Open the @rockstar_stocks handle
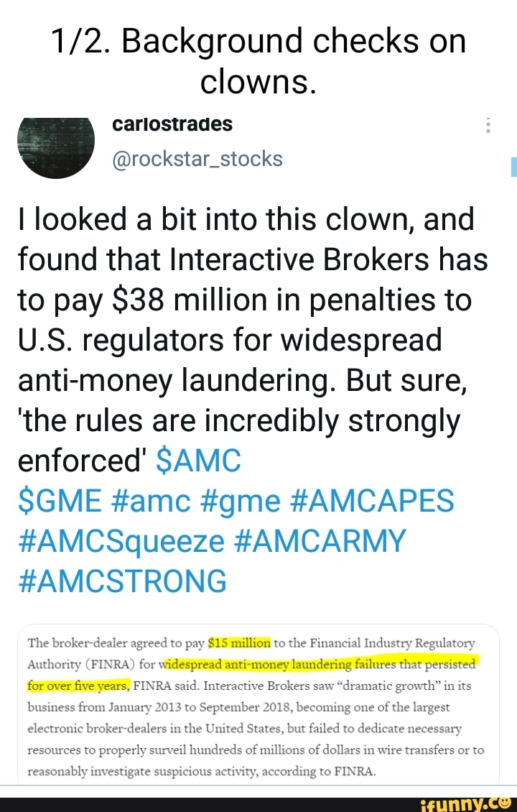Screen dimensions: 517x812 tap(197, 158)
